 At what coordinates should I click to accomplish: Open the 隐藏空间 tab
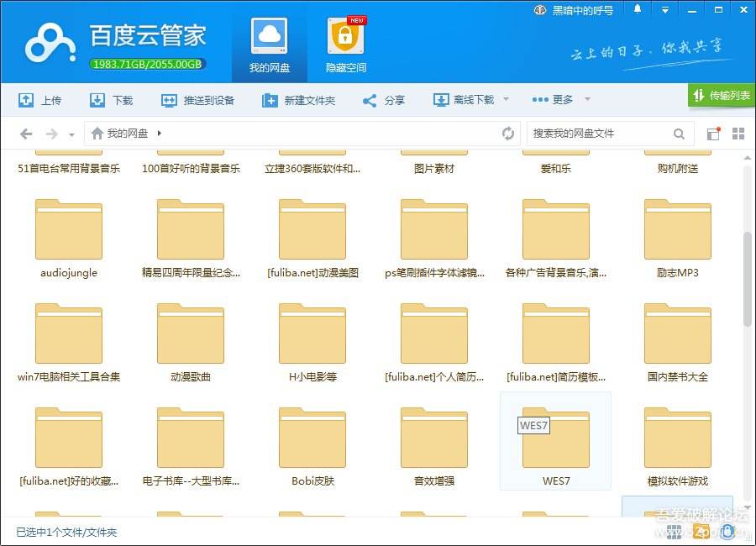(x=346, y=45)
